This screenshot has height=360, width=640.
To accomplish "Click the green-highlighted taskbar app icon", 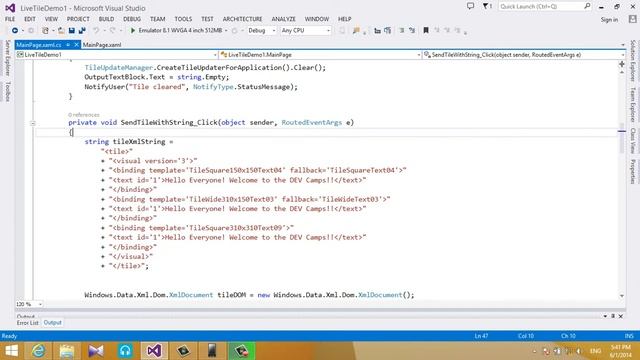I will point(241,351).
